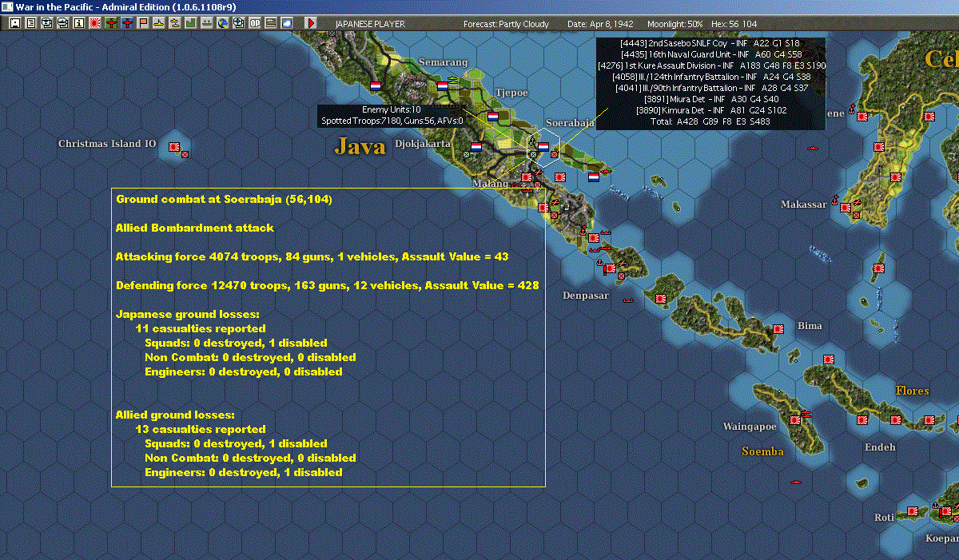Select the Japanese base at Christmas Island IO
This screenshot has height=560, width=959.
point(174,147)
